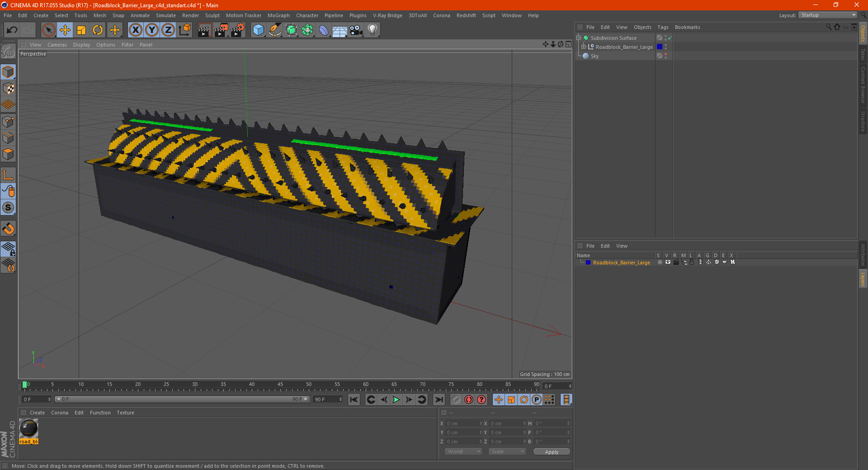Toggle X axis lock
Viewport: 868px width, 470px height.
pyautogui.click(x=135, y=30)
